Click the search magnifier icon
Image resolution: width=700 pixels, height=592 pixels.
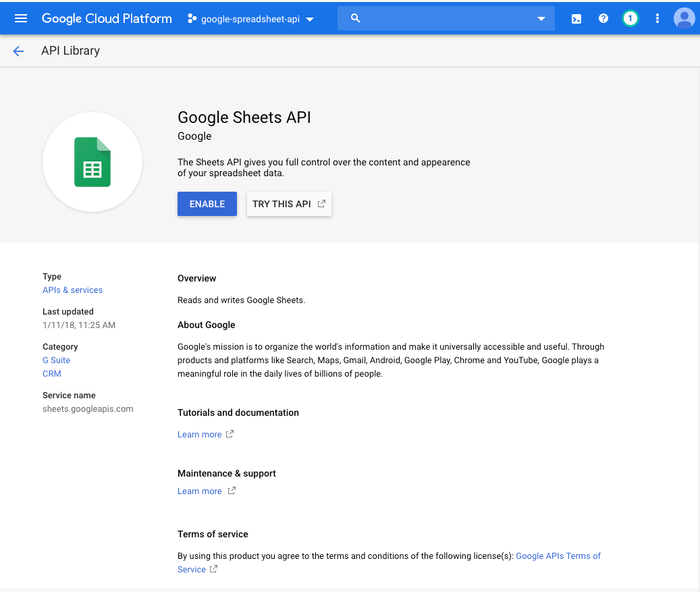[x=355, y=18]
